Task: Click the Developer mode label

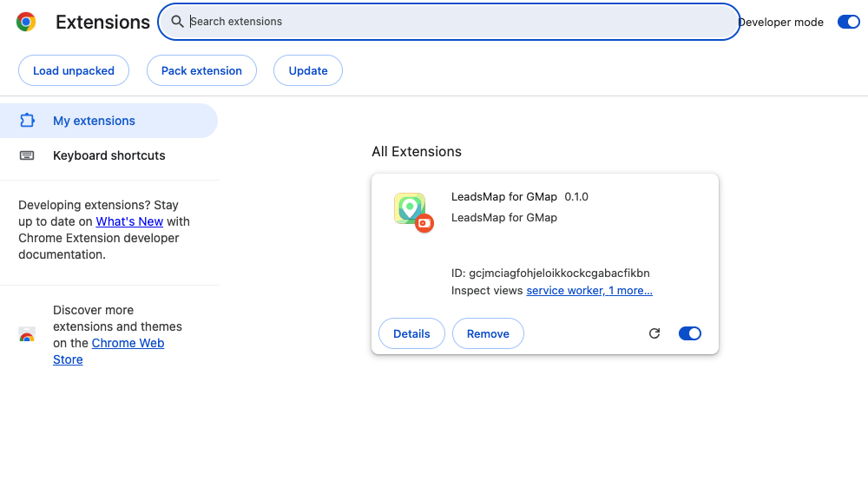Action: click(781, 23)
